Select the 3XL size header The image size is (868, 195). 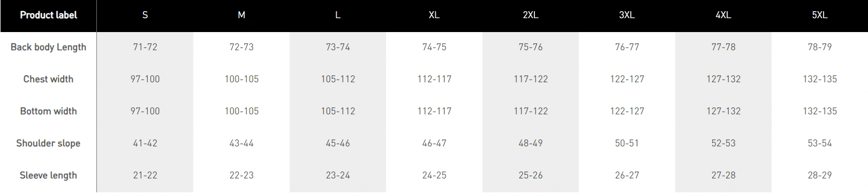click(627, 15)
